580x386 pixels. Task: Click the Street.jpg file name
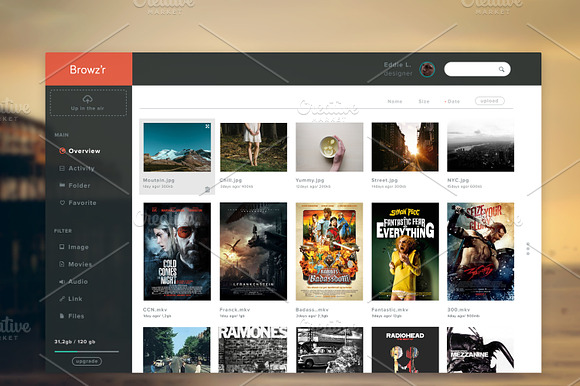tap(385, 180)
